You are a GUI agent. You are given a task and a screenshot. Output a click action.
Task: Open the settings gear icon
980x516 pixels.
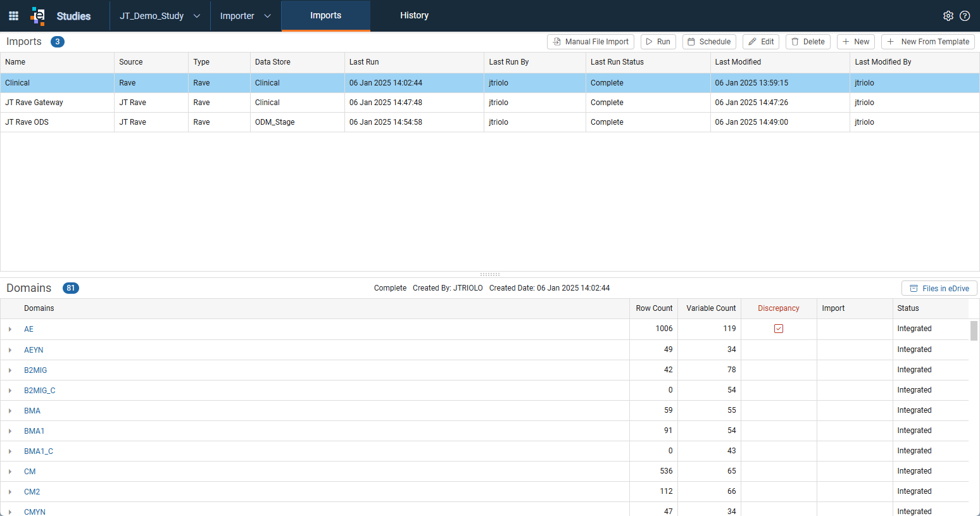pos(948,16)
